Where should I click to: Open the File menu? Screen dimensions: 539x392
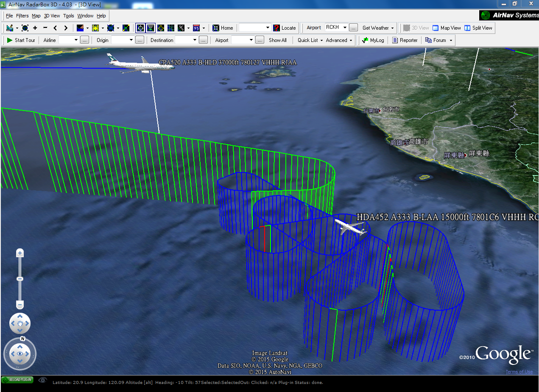9,16
